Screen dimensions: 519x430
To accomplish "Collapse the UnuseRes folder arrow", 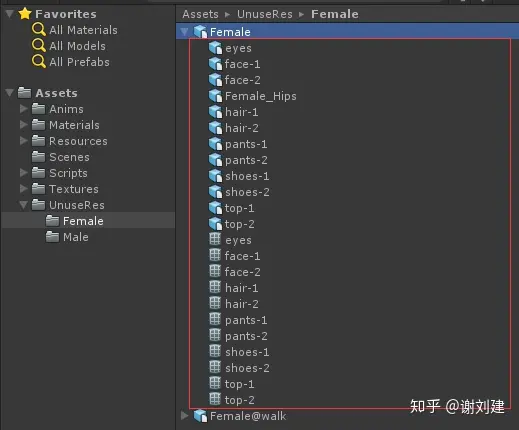I will (23, 205).
